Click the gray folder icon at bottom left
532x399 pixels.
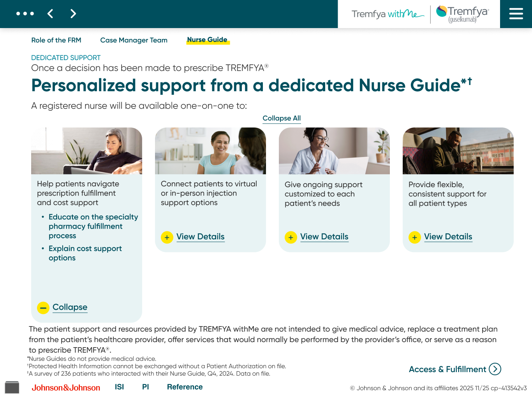12,387
